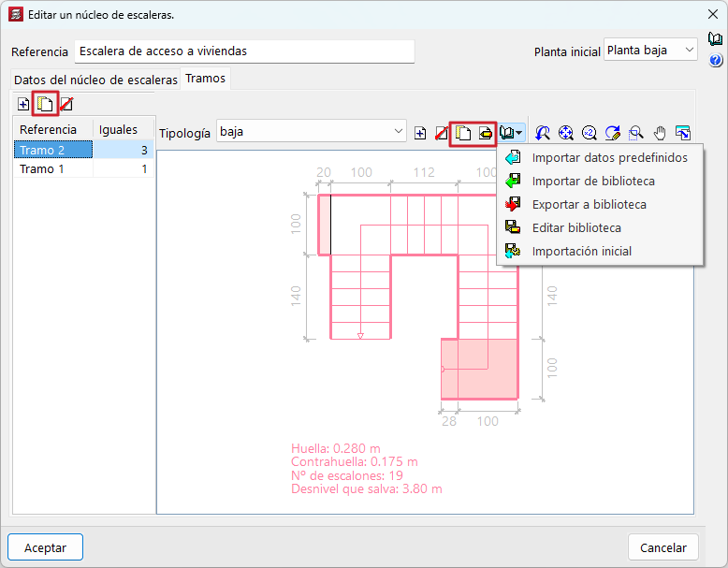This screenshot has width=728, height=568.
Task: Add a new tipología
Action: click(420, 134)
